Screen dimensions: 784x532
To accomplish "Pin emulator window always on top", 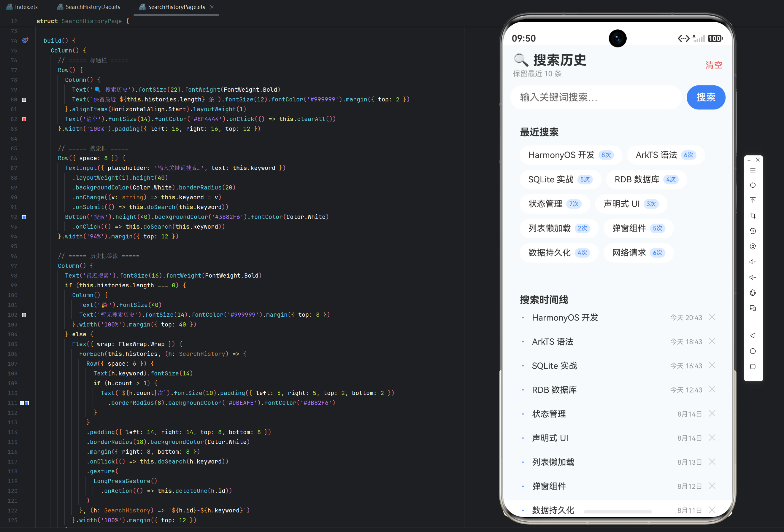I will click(x=753, y=200).
